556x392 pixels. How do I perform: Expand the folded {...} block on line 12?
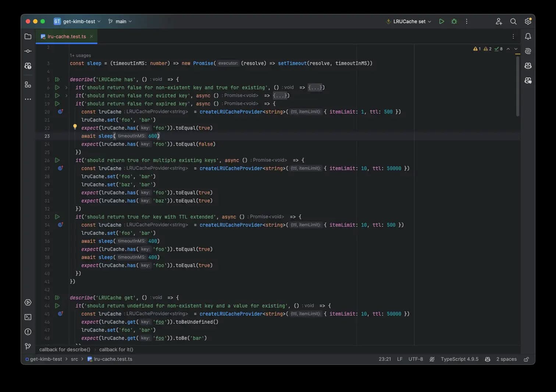point(281,96)
